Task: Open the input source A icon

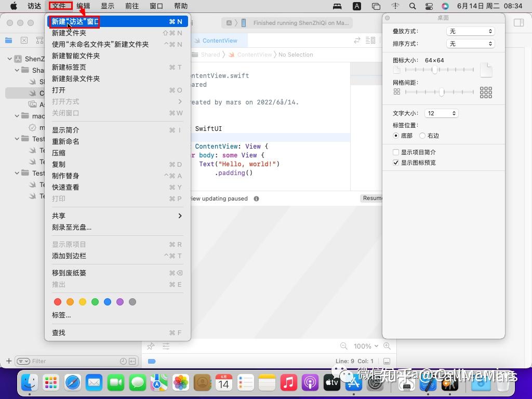Action: click(x=357, y=6)
